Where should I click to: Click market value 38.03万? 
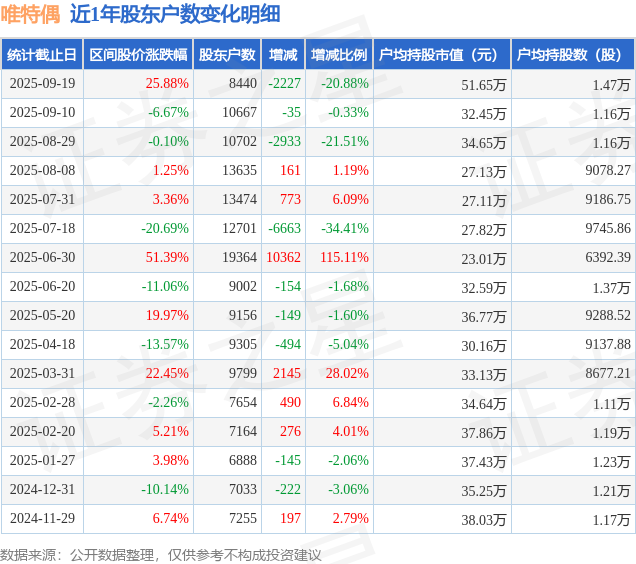coord(483,520)
